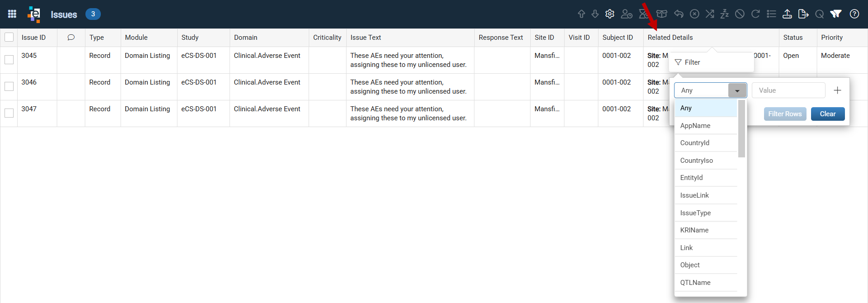Screen dimensions: 868x303
Task: Open help via the question mark icon
Action: [854, 14]
